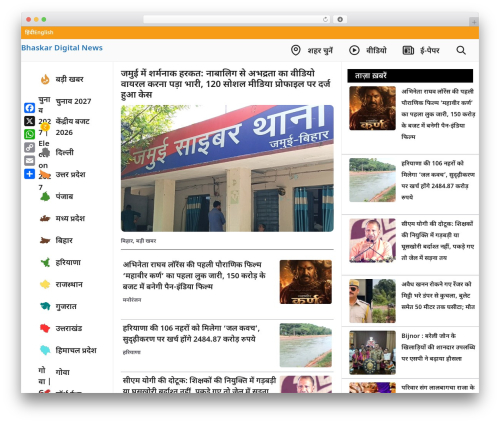Share page via X icon
This screenshot has width=500, height=423.
[29, 121]
